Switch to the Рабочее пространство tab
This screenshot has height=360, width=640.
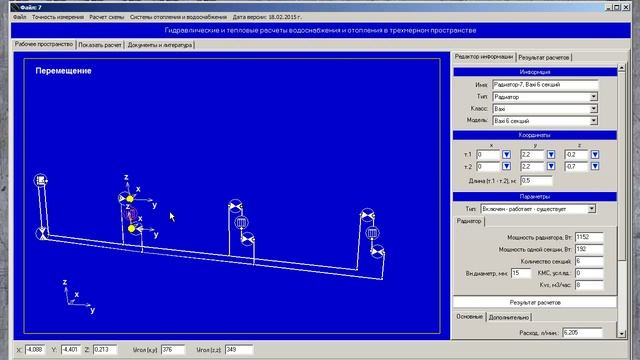click(44, 44)
